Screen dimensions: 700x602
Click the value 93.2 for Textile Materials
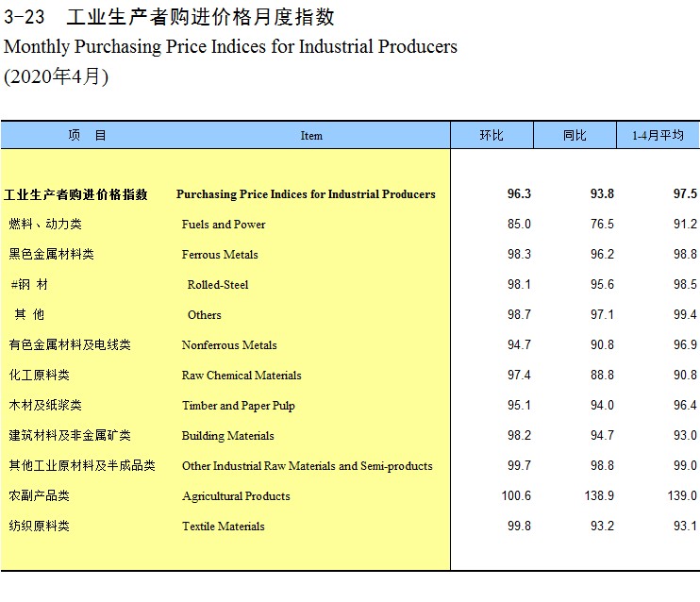(x=602, y=526)
